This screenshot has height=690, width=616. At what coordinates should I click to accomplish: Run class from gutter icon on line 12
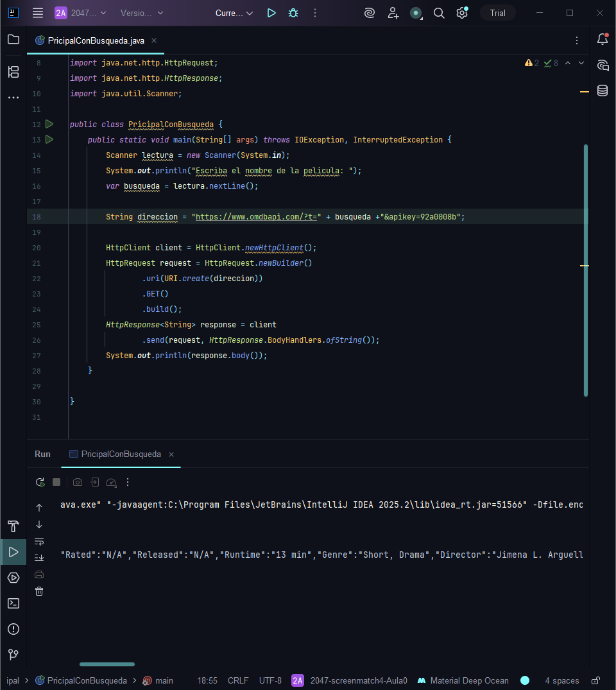click(49, 124)
